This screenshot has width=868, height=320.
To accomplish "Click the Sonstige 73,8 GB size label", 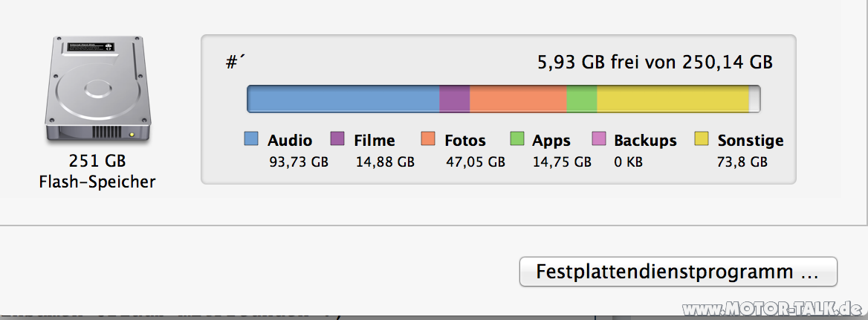I will pyautogui.click(x=742, y=161).
